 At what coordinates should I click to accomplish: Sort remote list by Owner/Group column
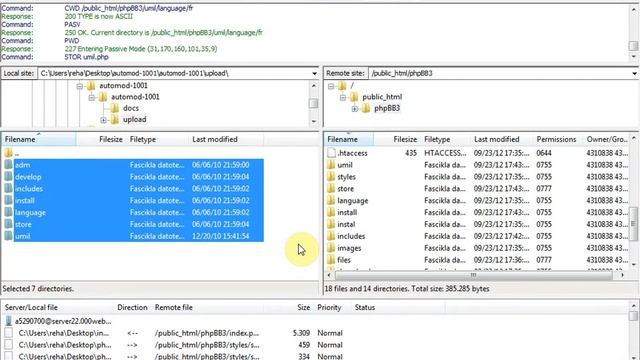tap(607, 140)
